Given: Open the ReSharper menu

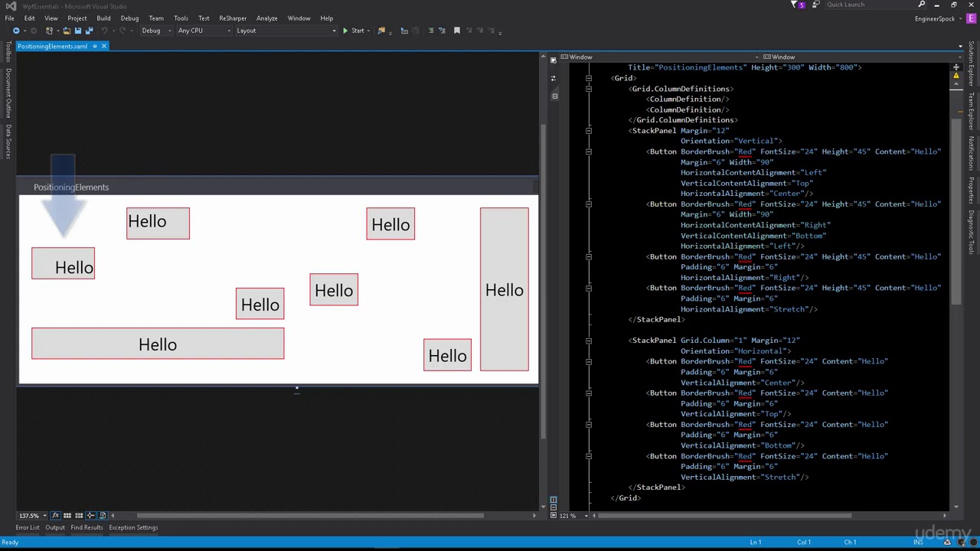Looking at the screenshot, I should (233, 18).
